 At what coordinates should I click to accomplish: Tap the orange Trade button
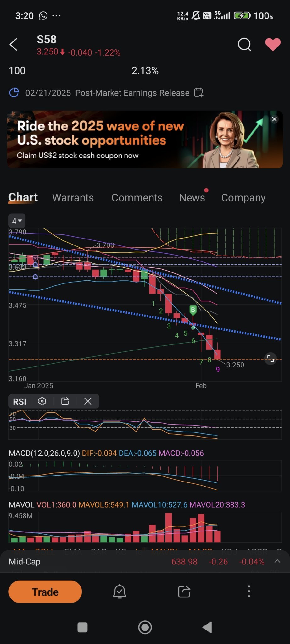45,592
